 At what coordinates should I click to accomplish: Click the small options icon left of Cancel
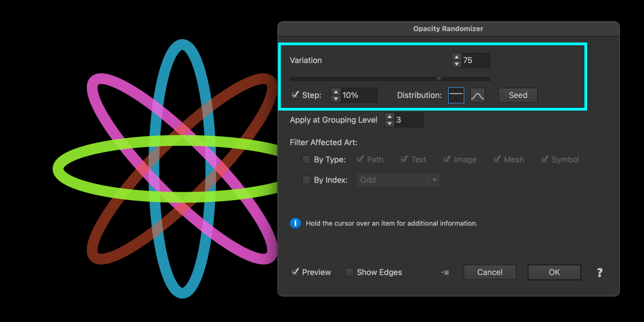pyautogui.click(x=445, y=273)
